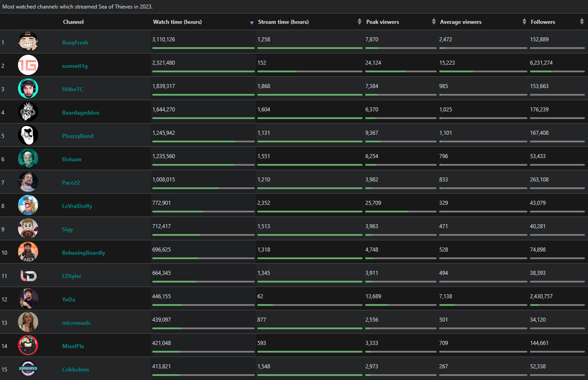Click YoDa channel name link
The height and width of the screenshot is (380, 588).
click(x=70, y=300)
